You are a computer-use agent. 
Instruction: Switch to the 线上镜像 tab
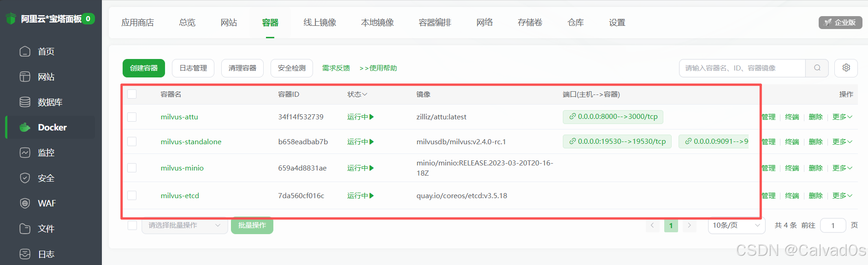pyautogui.click(x=320, y=23)
